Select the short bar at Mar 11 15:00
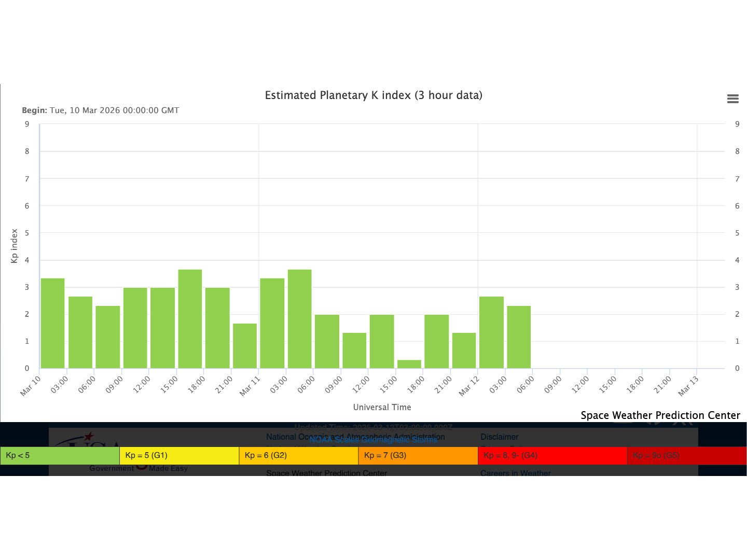Image resolution: width=747 pixels, height=560 pixels. point(409,364)
